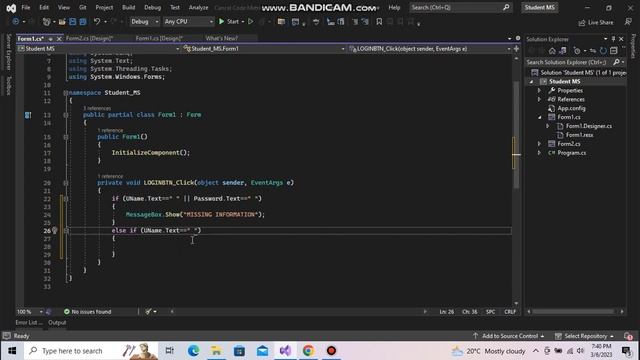Collapse the Form1.cs node
The width and height of the screenshot is (640, 360).
click(x=539, y=118)
